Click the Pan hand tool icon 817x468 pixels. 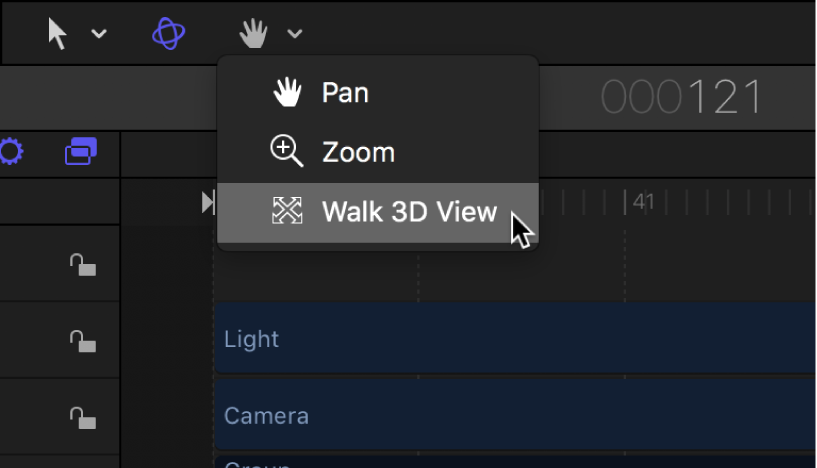pos(254,34)
